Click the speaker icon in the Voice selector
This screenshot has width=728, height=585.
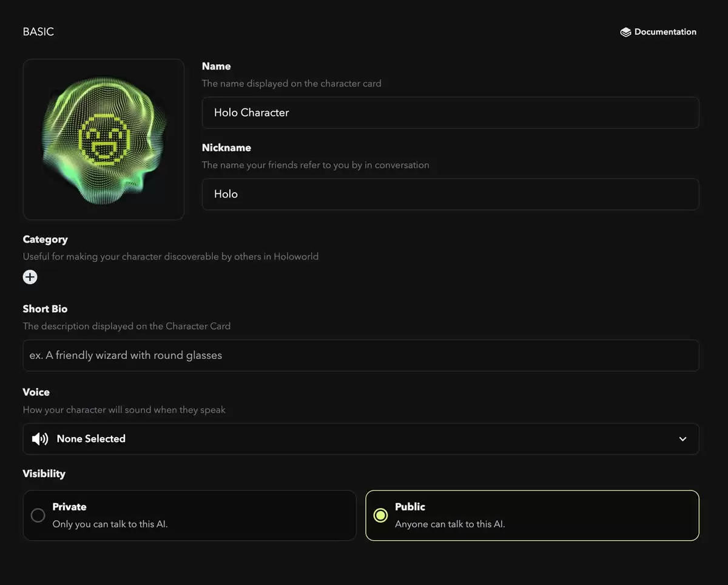(39, 438)
